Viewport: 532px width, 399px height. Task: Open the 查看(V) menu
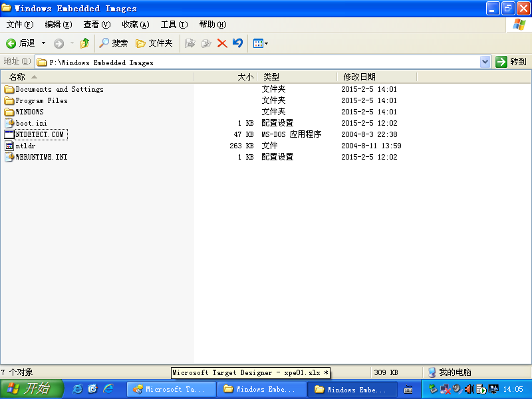(x=97, y=25)
